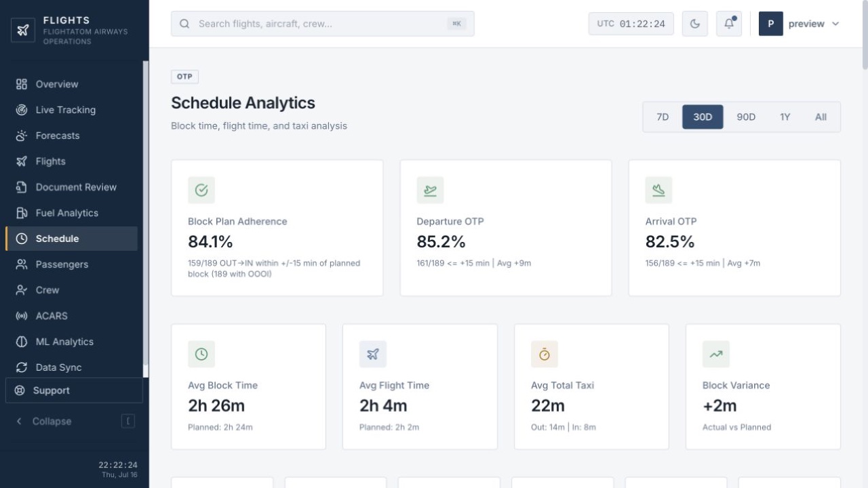This screenshot has width=868, height=488.
Task: Click the 82.5% Arrival OTP value
Action: [x=670, y=242]
